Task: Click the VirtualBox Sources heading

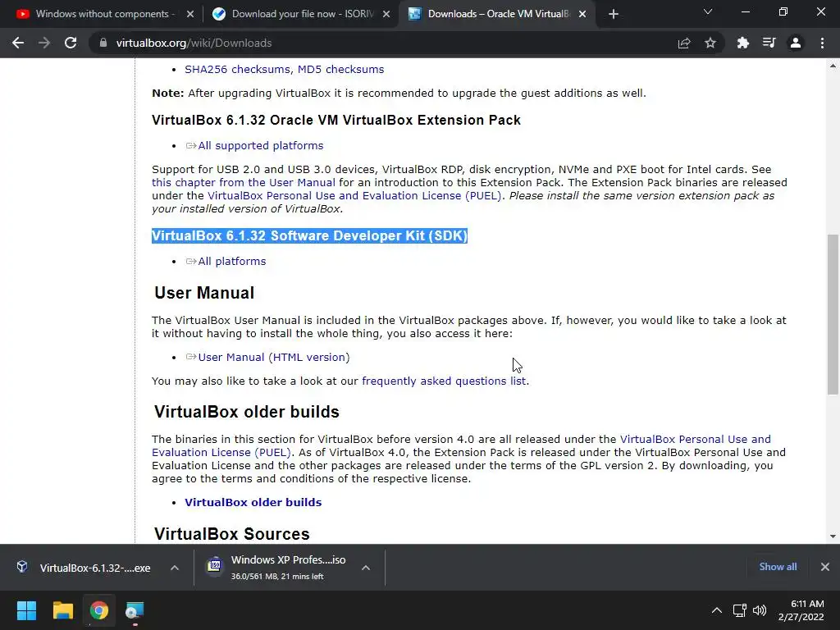Action: pos(232,534)
